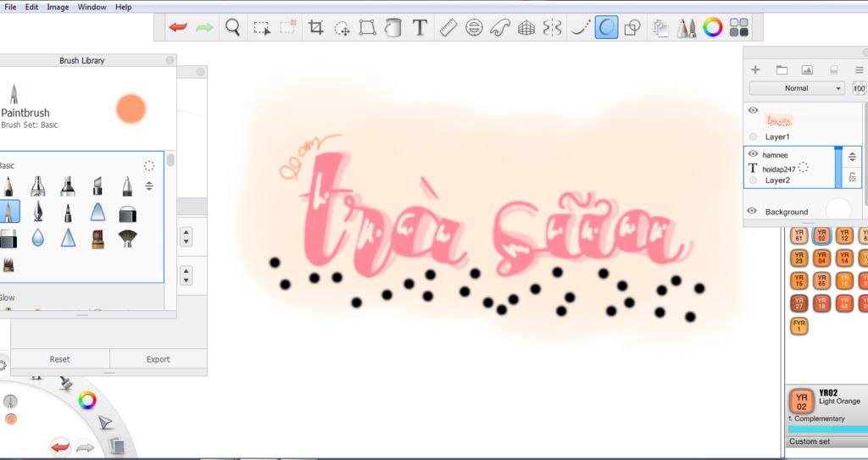Open the Brush Palette from the toolbar
The image size is (868, 460).
(x=687, y=28)
